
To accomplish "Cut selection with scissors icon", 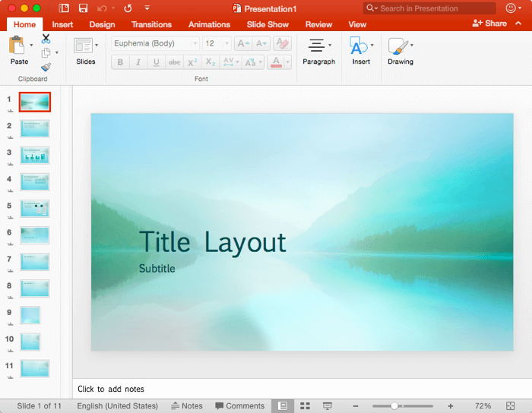I will 46,38.
